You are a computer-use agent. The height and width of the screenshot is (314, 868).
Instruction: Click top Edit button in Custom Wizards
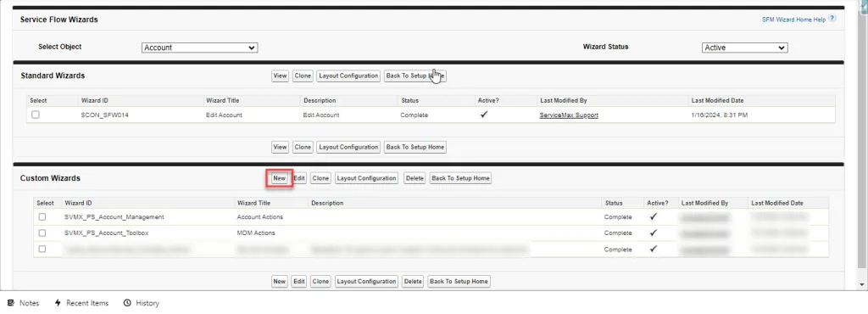299,178
